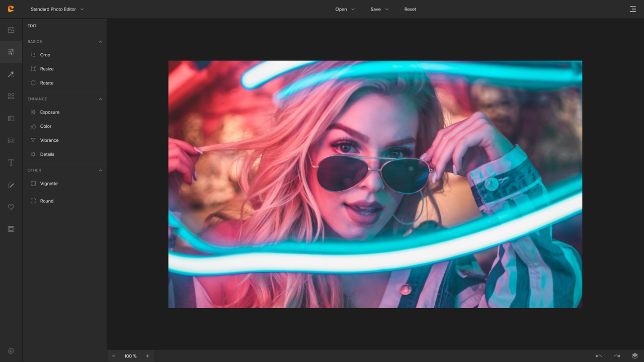Click the undo arrow icon

click(x=599, y=356)
